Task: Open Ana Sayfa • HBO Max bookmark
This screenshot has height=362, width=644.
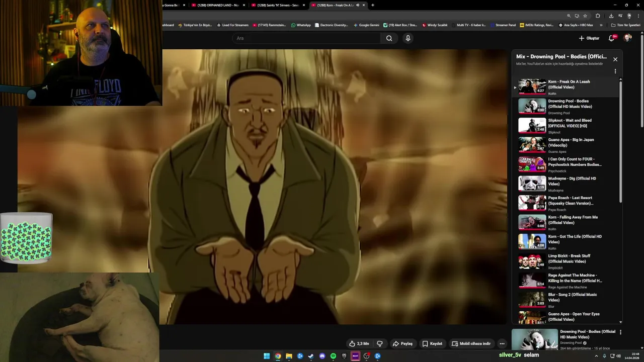Action: (576, 25)
